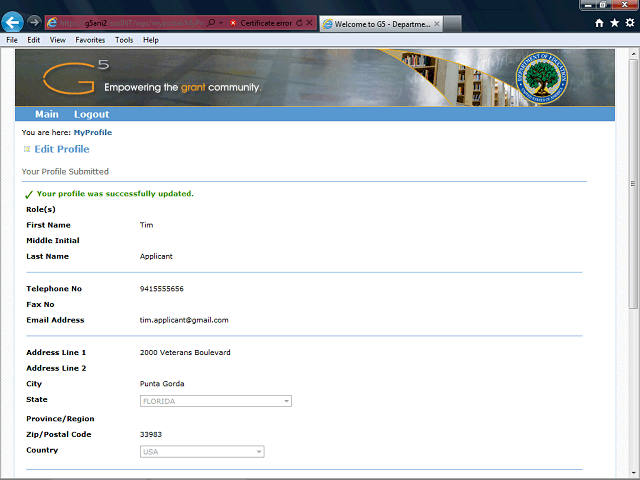Click the Edit Profile heading

pyautogui.click(x=62, y=149)
